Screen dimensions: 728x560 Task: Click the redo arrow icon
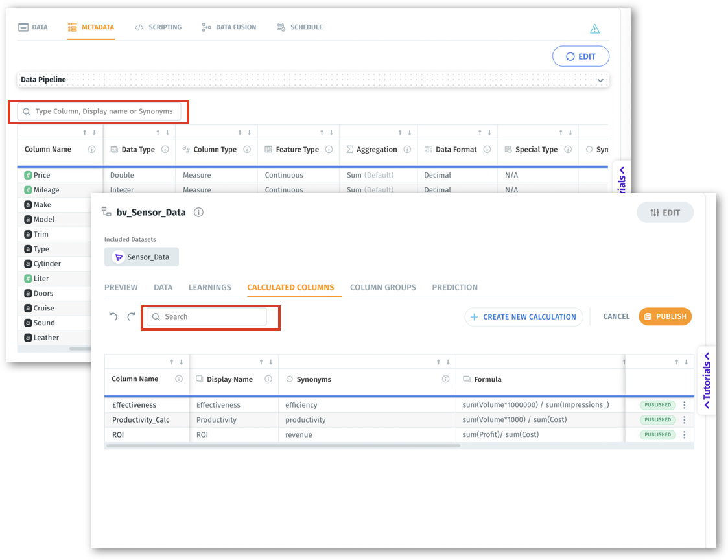tap(131, 317)
